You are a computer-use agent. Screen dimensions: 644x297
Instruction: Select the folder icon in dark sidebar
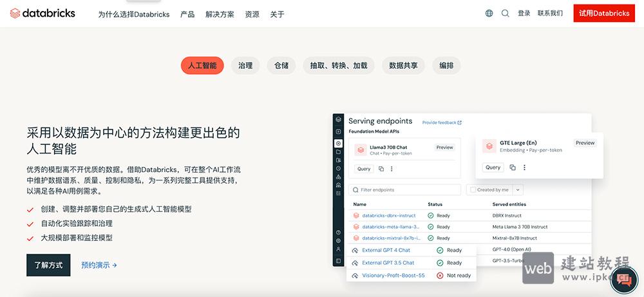338,151
